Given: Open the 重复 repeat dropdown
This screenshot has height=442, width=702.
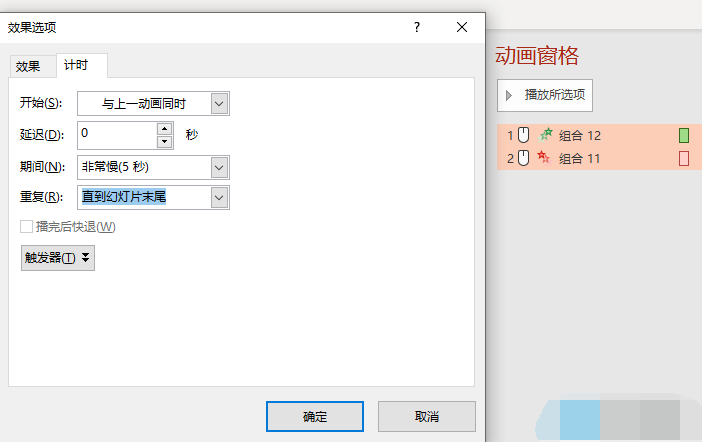Looking at the screenshot, I should [x=220, y=197].
